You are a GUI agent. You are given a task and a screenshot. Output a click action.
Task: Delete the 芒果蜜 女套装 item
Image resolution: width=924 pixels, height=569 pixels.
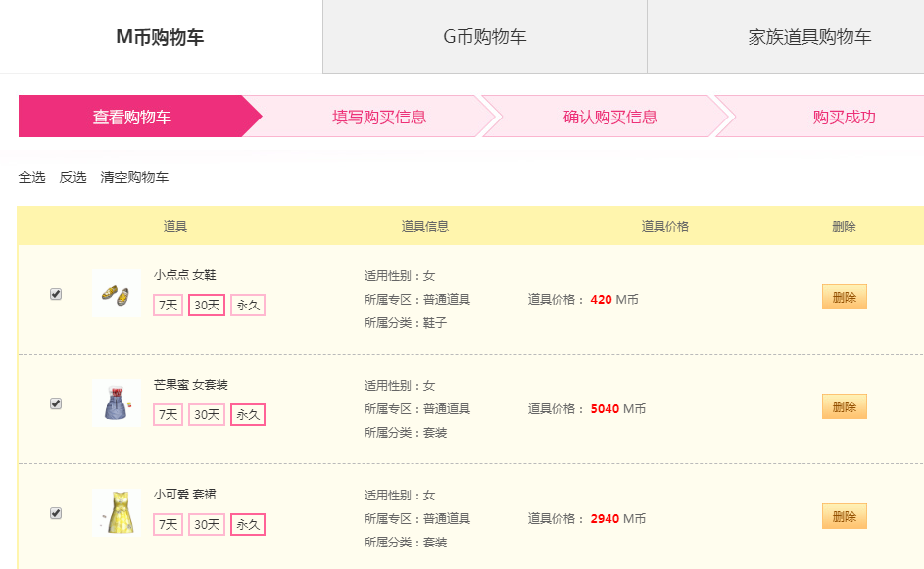(845, 406)
